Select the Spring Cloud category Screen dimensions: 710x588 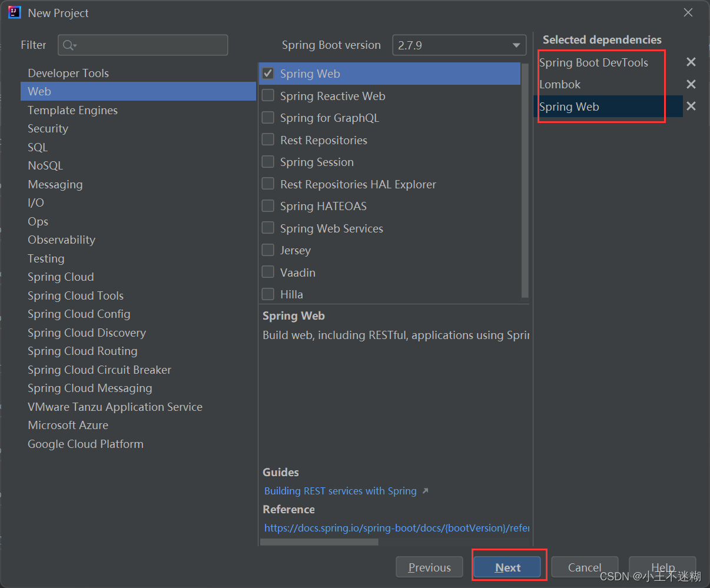pyautogui.click(x=138, y=277)
